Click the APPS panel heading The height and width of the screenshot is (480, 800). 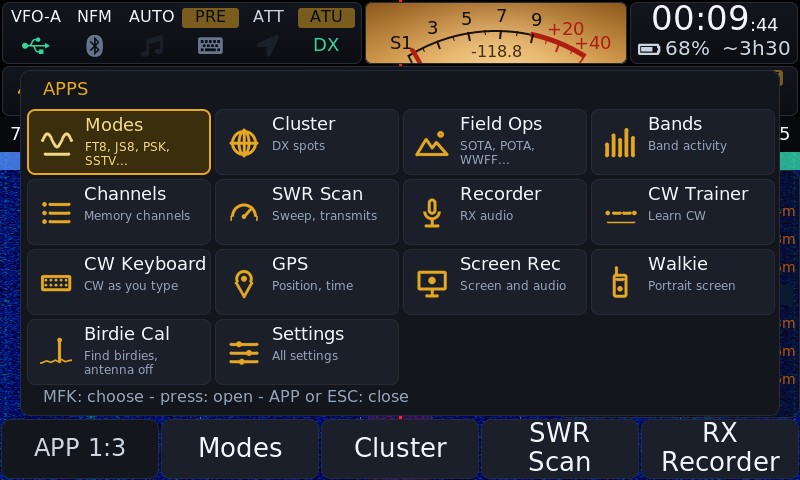click(65, 89)
